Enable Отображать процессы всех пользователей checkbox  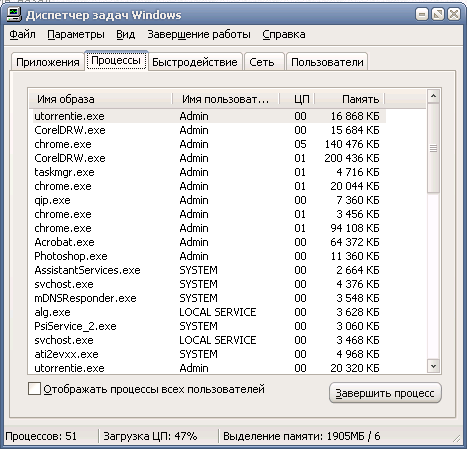pyautogui.click(x=34, y=389)
